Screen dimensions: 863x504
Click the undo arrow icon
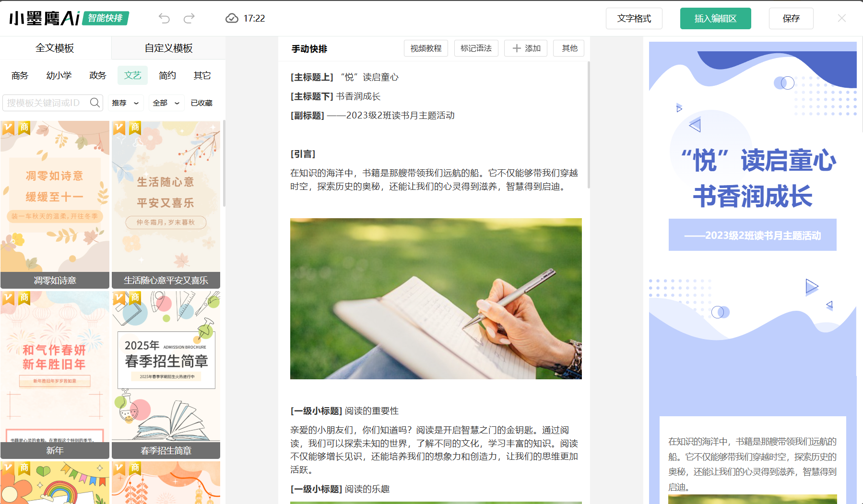pyautogui.click(x=164, y=18)
